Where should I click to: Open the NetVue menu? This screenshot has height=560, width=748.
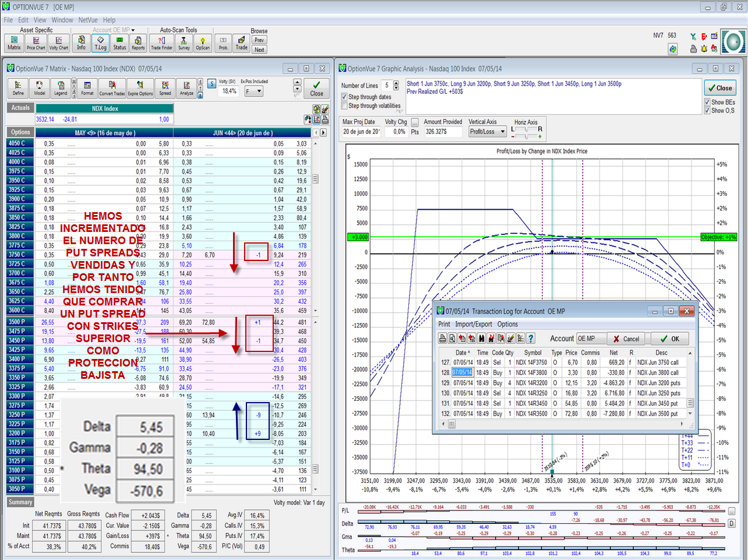[88, 20]
